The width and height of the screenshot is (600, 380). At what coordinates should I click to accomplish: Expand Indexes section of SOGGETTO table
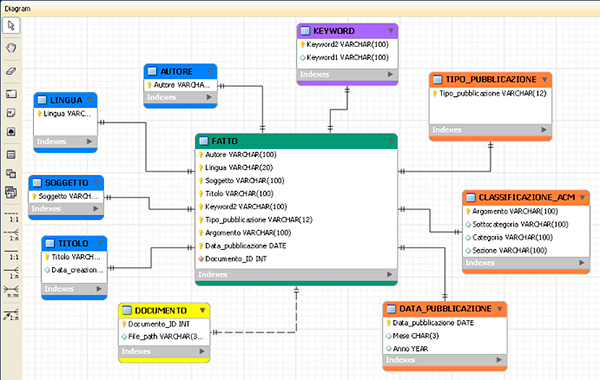(96, 209)
